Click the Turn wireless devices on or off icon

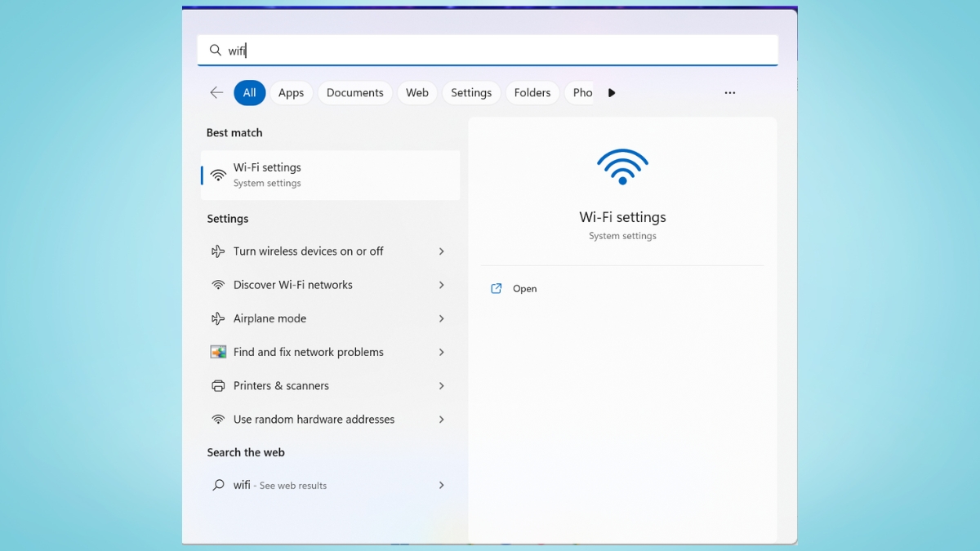(217, 251)
